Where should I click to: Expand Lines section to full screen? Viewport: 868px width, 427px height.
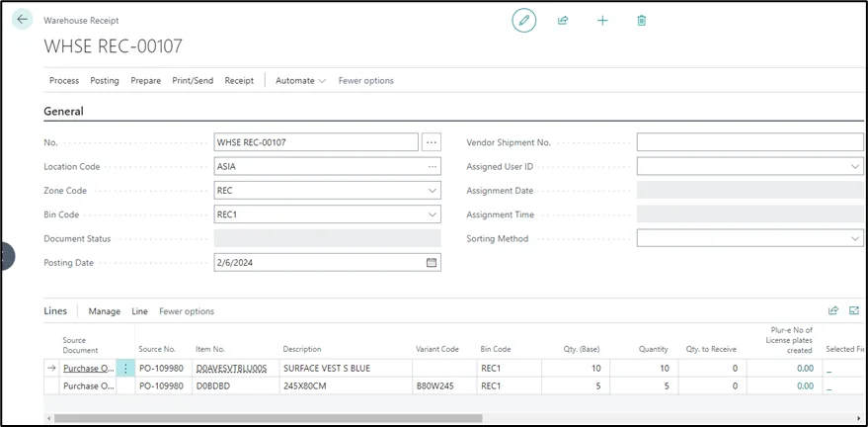pyautogui.click(x=854, y=310)
